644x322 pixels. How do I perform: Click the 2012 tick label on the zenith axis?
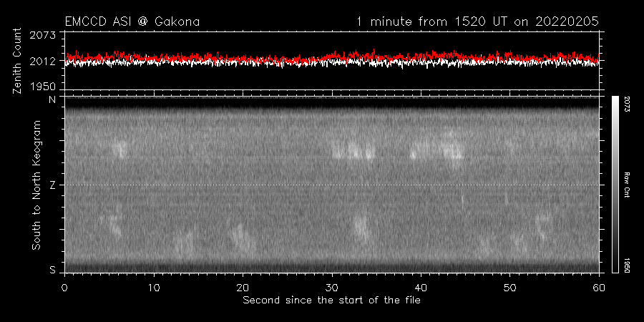pyautogui.click(x=44, y=62)
